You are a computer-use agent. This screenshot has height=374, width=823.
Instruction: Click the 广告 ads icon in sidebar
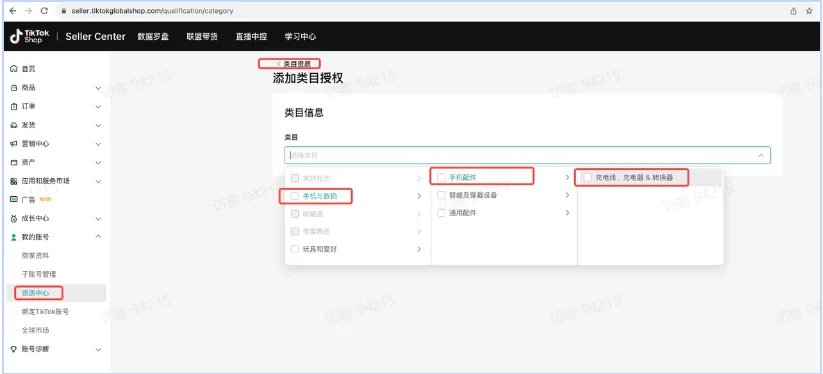[x=14, y=199]
